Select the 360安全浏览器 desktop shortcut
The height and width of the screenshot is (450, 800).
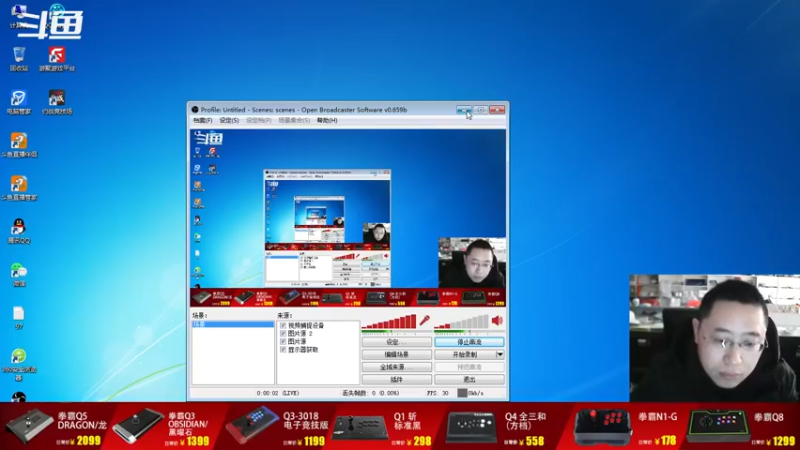tap(19, 364)
